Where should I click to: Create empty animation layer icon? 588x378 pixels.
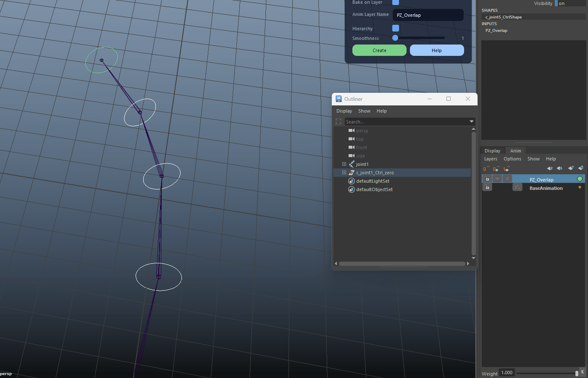571,168
